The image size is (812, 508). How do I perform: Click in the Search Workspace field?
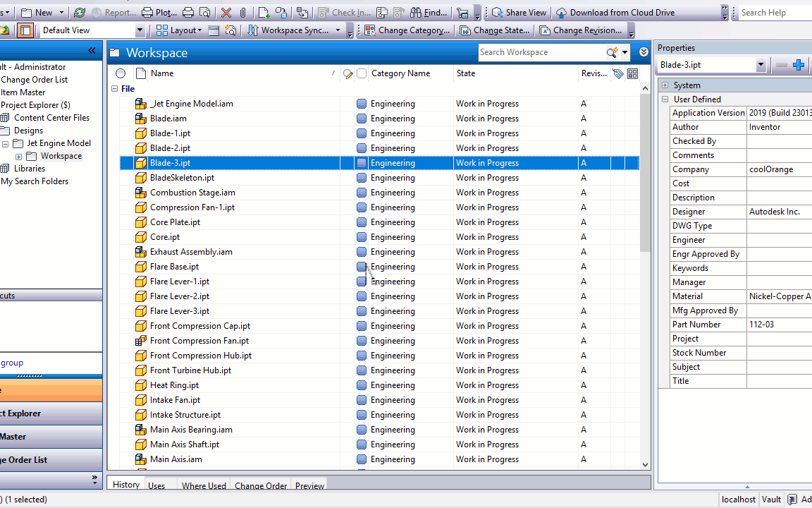(x=541, y=52)
